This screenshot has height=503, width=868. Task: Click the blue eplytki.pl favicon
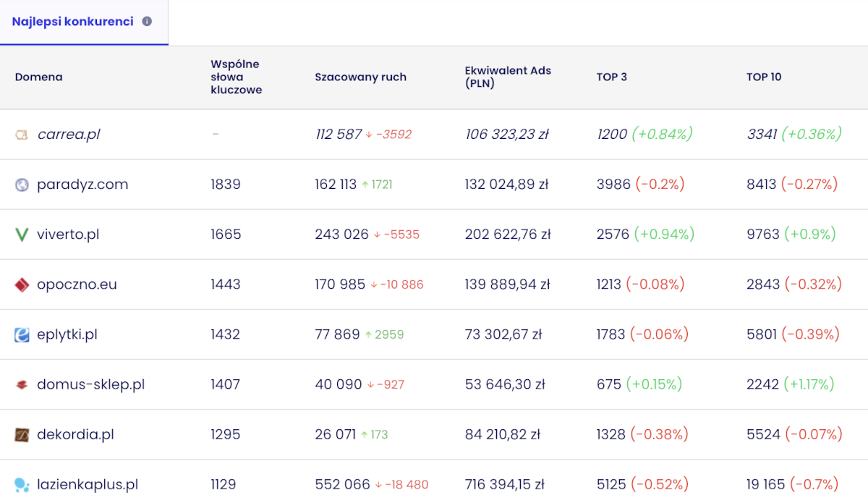22,334
